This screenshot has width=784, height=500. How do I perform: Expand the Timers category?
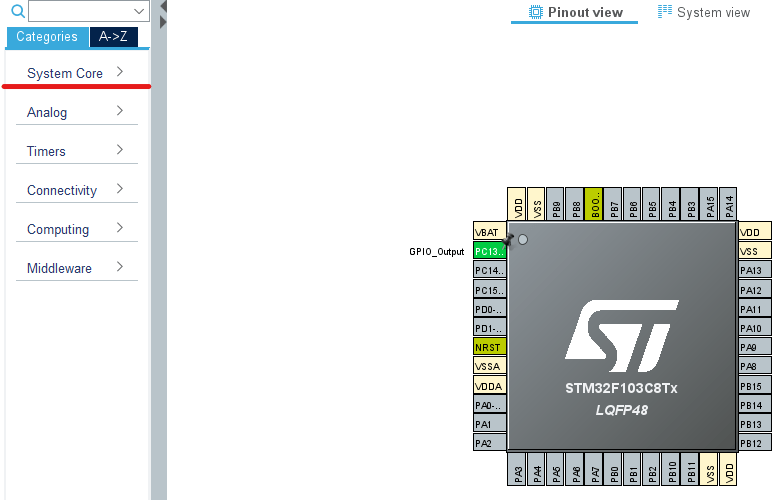(76, 151)
